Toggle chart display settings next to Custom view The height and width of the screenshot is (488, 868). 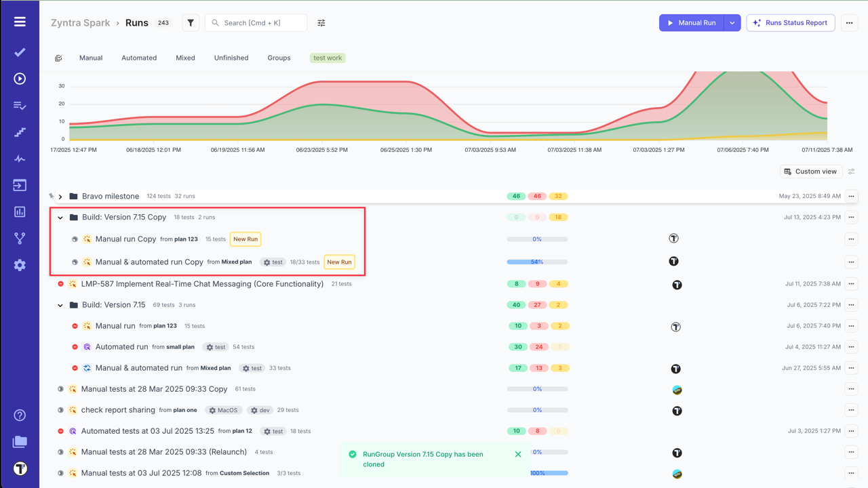pos(851,171)
